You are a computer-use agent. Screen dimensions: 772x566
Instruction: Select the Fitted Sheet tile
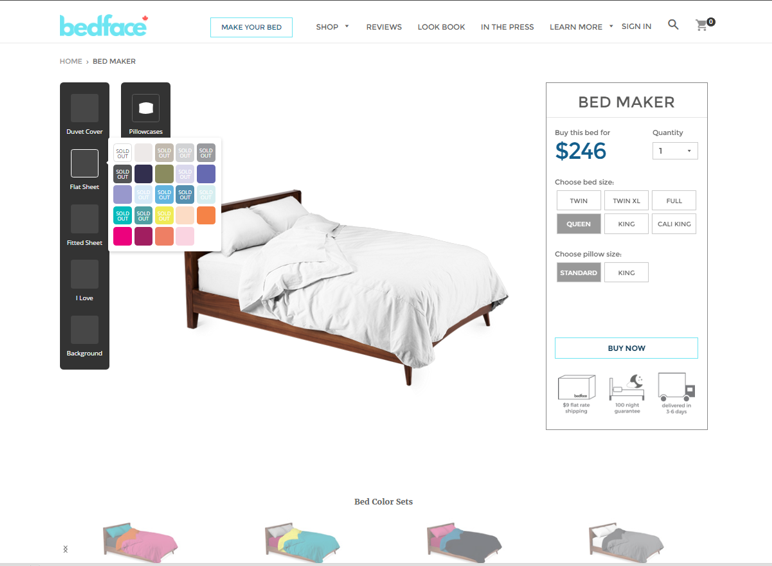(85, 225)
